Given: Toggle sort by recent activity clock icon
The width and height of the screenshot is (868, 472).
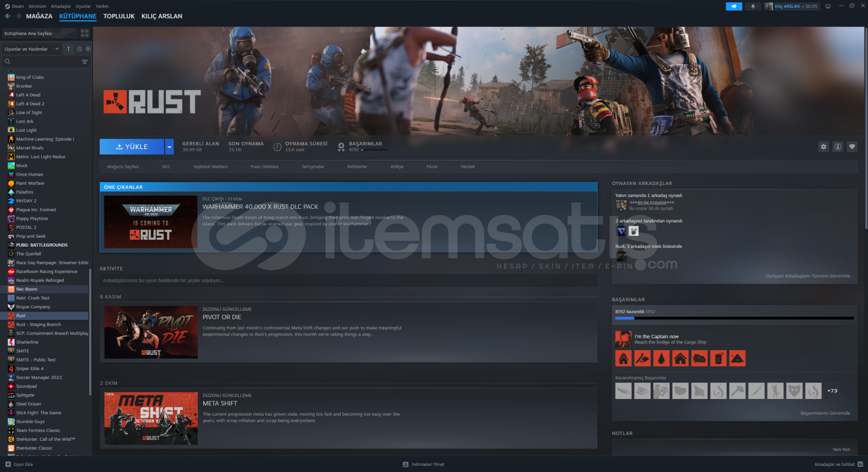Looking at the screenshot, I should click(79, 49).
